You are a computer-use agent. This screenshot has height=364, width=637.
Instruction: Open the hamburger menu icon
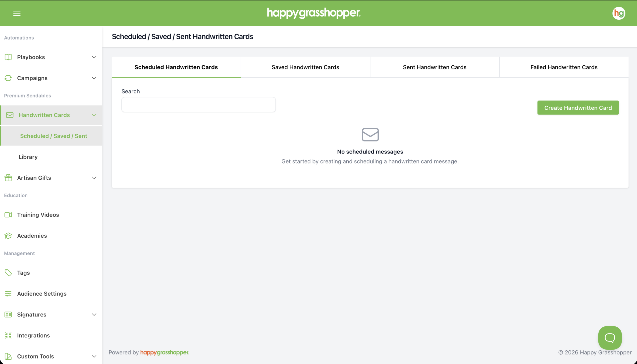tap(17, 13)
